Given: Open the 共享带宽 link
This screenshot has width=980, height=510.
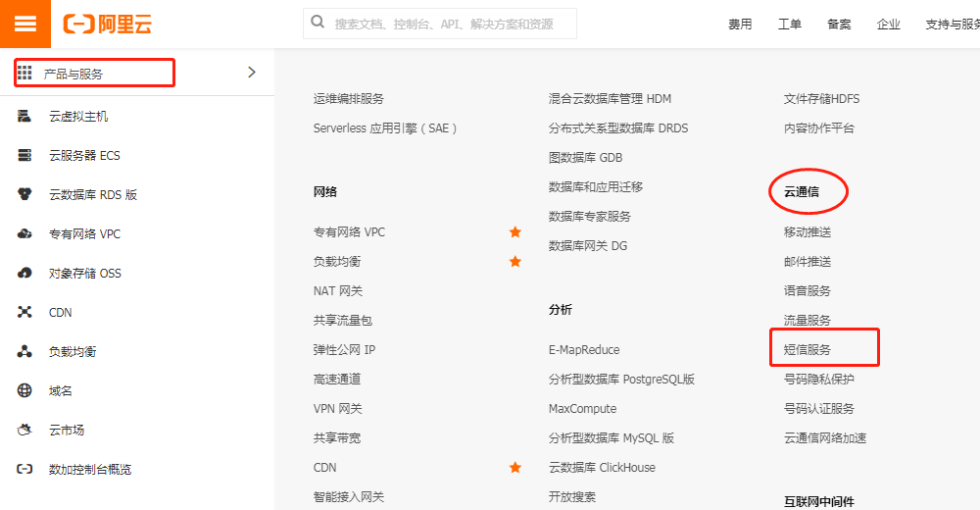Looking at the screenshot, I should click(x=337, y=438).
